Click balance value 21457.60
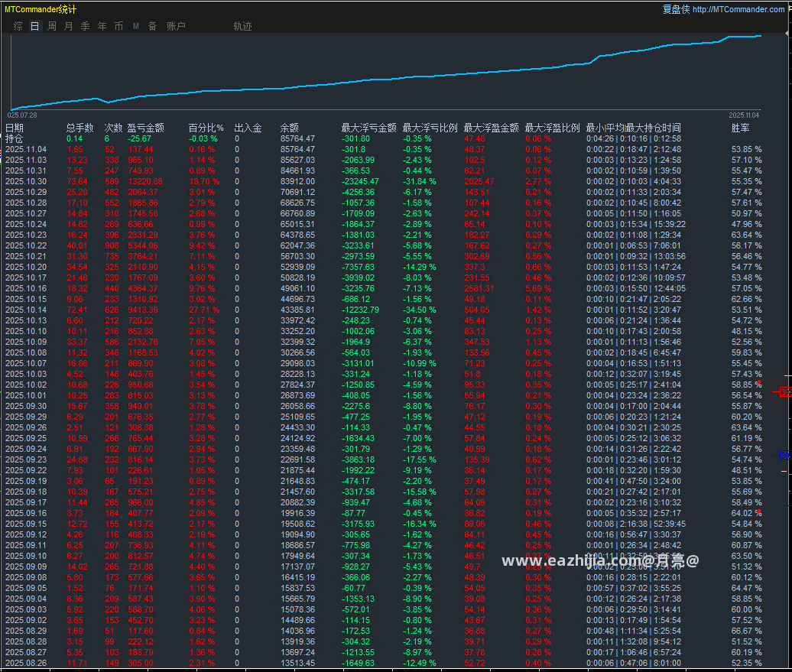This screenshot has height=672, width=792. click(297, 492)
